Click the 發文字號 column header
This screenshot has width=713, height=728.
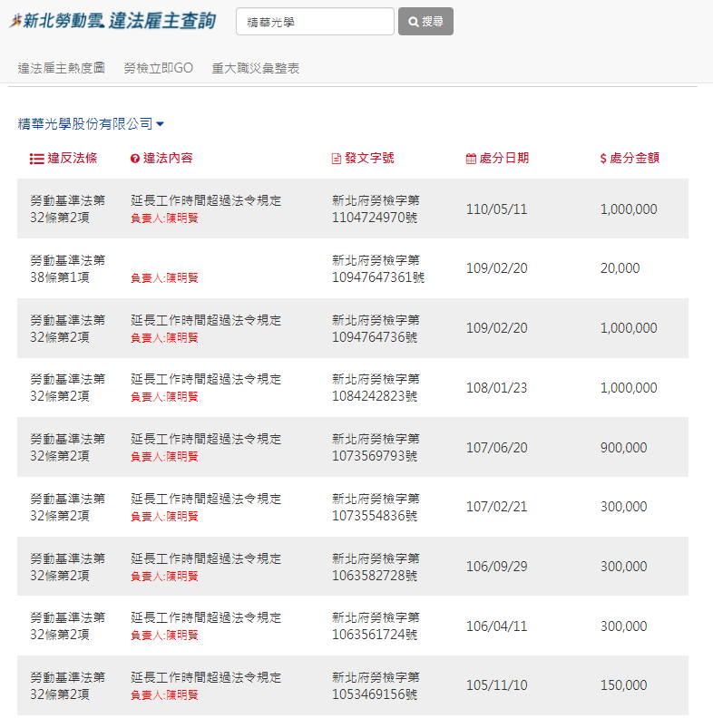(x=363, y=159)
